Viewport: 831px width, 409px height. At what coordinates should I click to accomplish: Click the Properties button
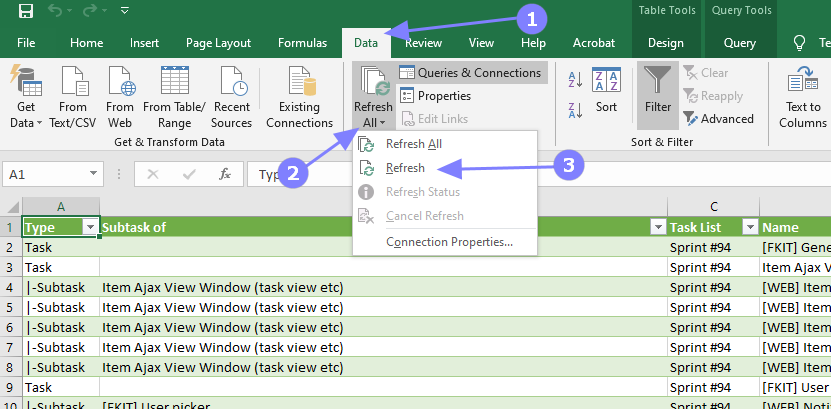coord(436,96)
